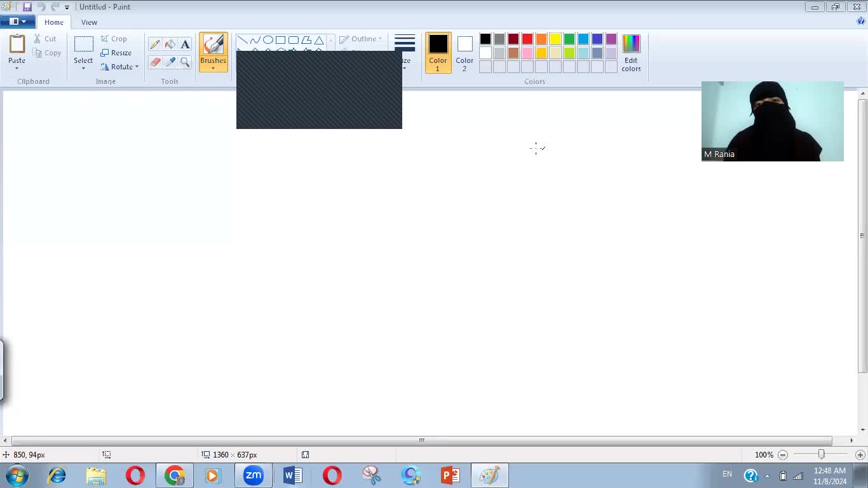868x488 pixels.
Task: Click the Save icon in title bar
Action: (27, 7)
